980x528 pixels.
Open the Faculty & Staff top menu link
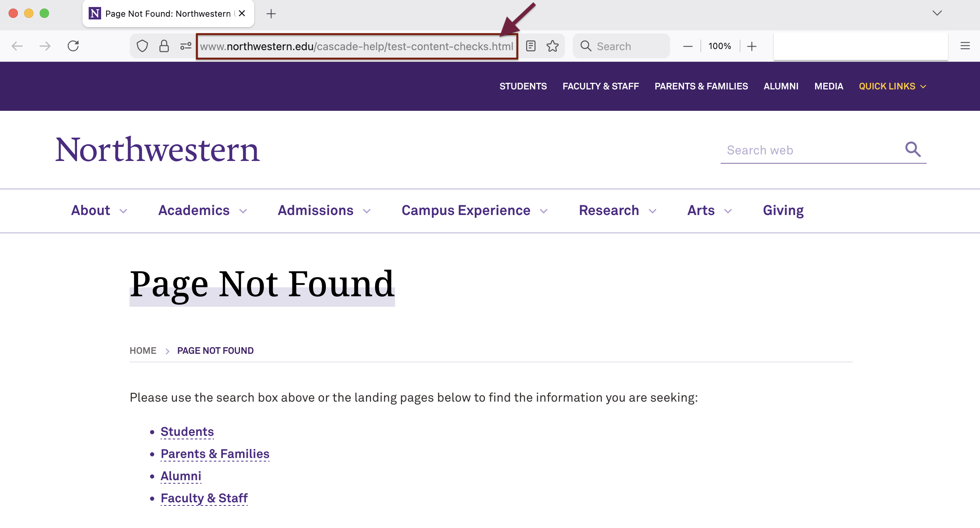click(x=600, y=86)
